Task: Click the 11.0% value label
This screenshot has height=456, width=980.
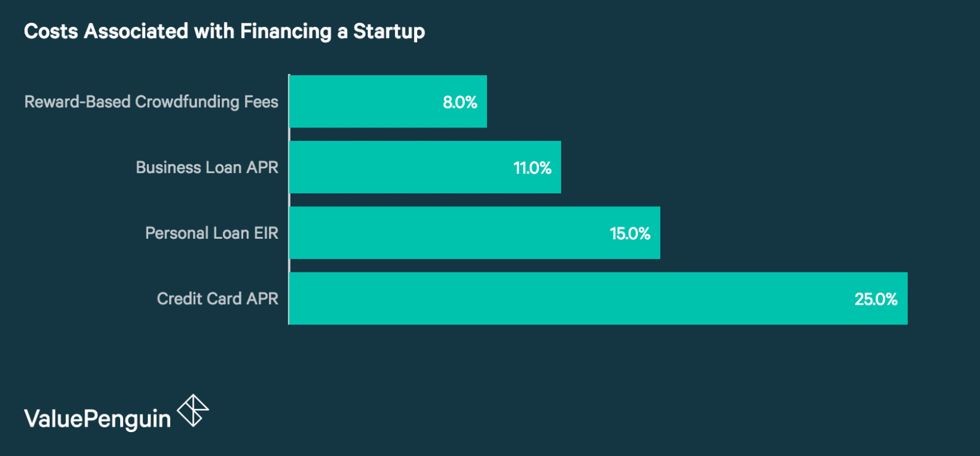Action: tap(532, 168)
